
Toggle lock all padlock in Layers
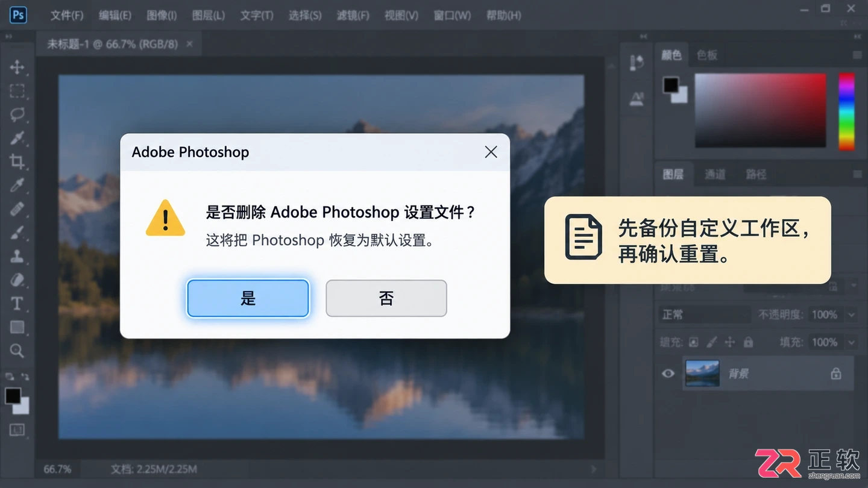[748, 342]
